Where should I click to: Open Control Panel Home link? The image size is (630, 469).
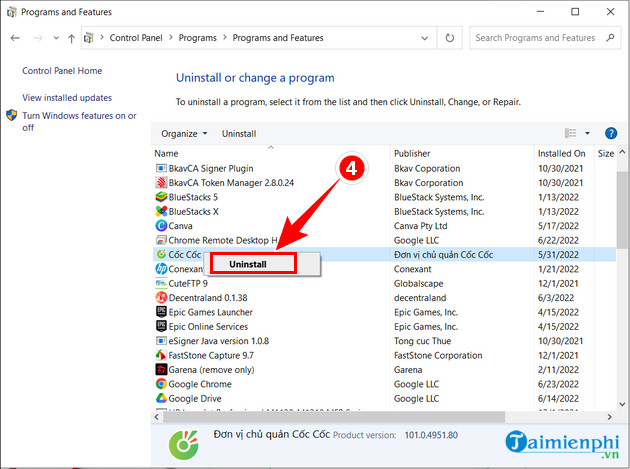point(62,71)
